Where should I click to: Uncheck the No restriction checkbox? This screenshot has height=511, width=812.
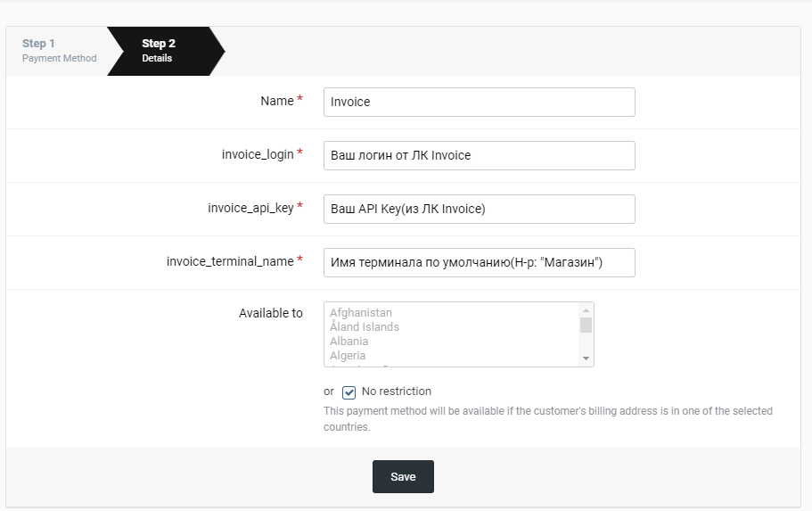click(x=349, y=392)
